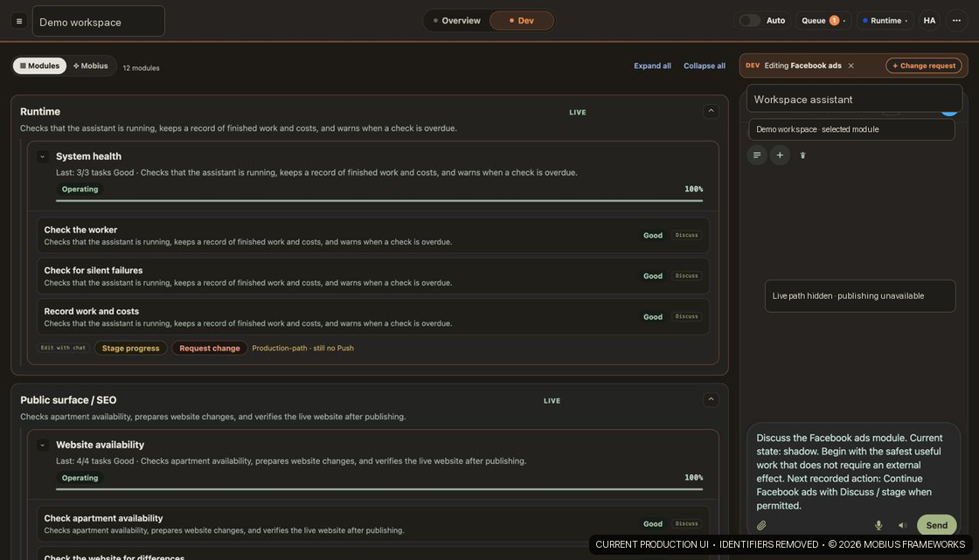This screenshot has width=979, height=560.
Task: Click Request change button
Action: click(209, 349)
